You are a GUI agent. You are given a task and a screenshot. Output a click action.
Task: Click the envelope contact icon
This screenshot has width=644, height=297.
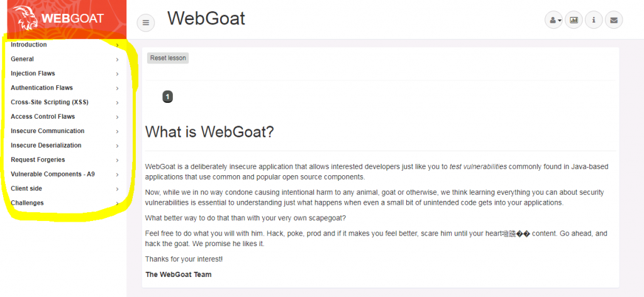pos(614,20)
